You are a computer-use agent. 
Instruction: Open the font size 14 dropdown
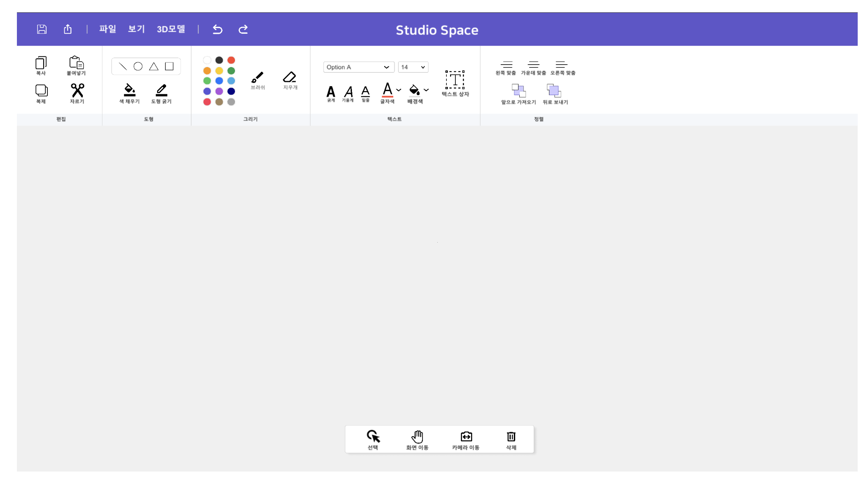(x=413, y=67)
